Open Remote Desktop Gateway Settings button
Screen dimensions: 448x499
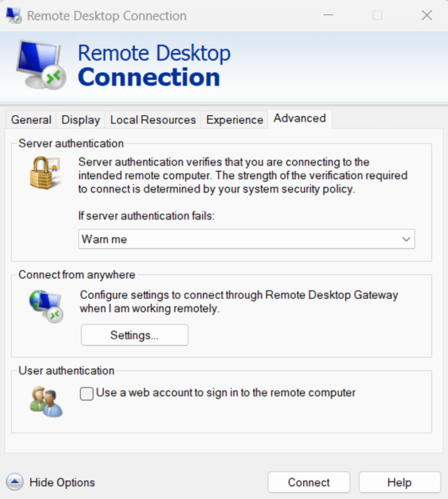[x=134, y=335]
